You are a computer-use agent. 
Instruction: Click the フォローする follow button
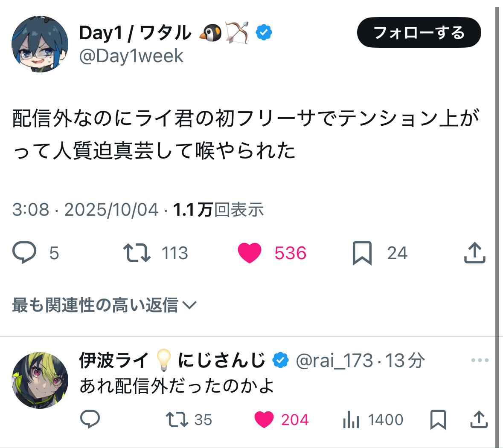[419, 33]
